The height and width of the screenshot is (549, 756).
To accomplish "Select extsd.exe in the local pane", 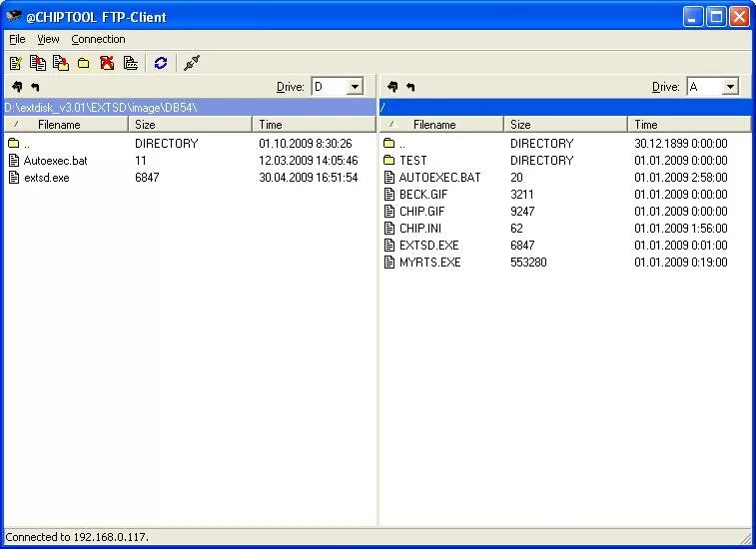I will (x=47, y=178).
